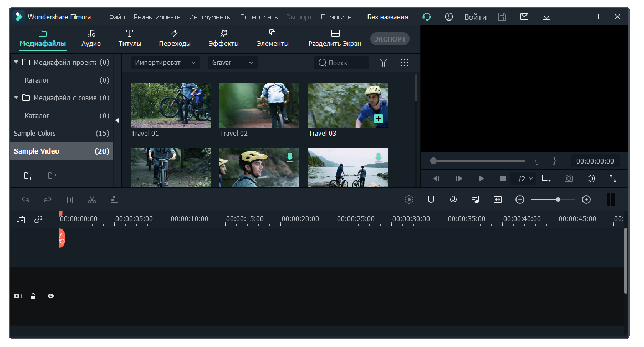Open the Gravar dropdown menu

pos(232,63)
